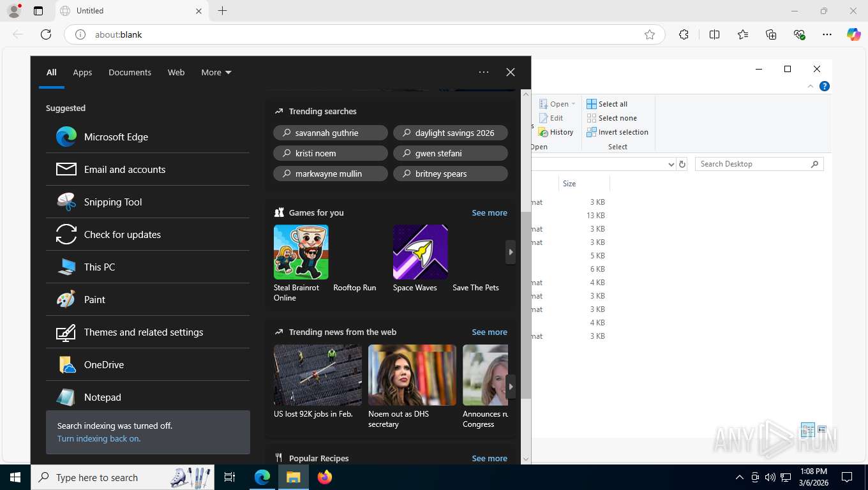The image size is (868, 490).
Task: Click Turn indexing back on link
Action: point(99,438)
